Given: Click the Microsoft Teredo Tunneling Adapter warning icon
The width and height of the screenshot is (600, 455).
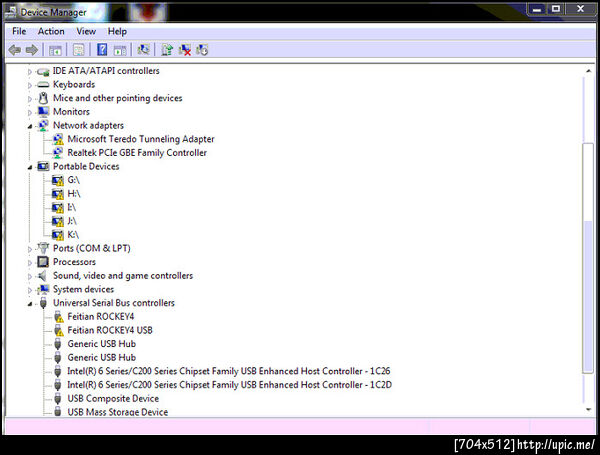Looking at the screenshot, I should pyautogui.click(x=58, y=139).
